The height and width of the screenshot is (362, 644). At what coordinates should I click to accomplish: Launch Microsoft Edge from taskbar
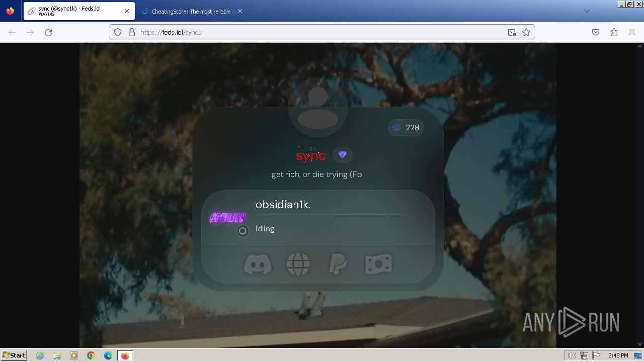[108, 355]
